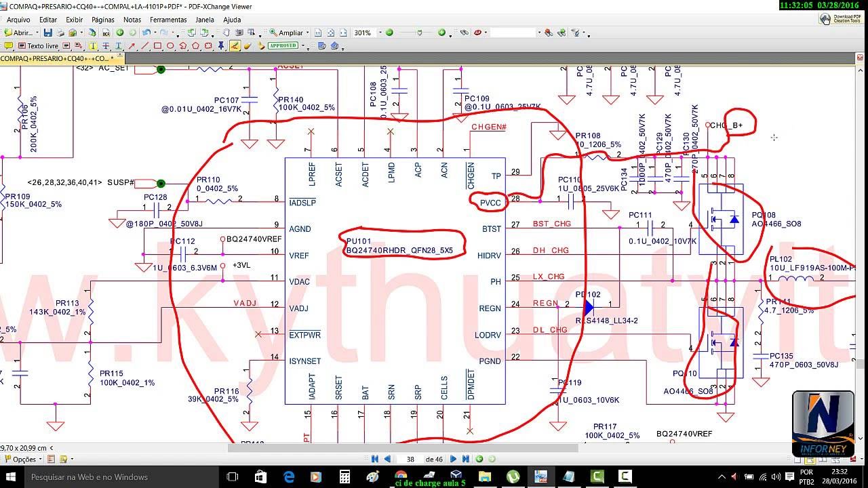868x488 pixels.
Task: Select the sticky note comment tool
Action: tap(9, 45)
